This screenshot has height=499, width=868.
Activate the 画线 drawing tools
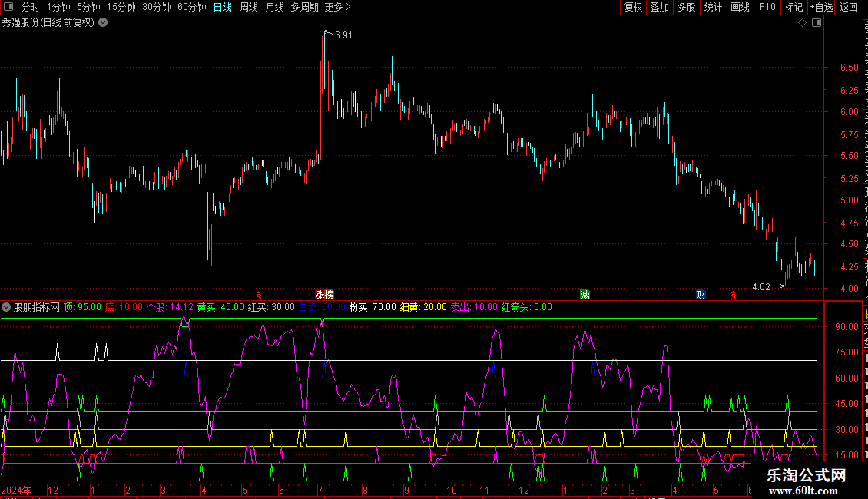[740, 7]
